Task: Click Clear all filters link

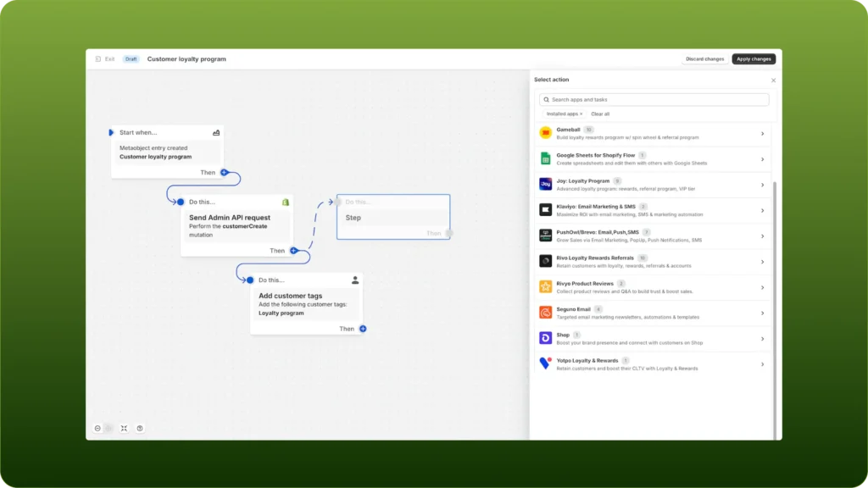Action: pos(600,114)
